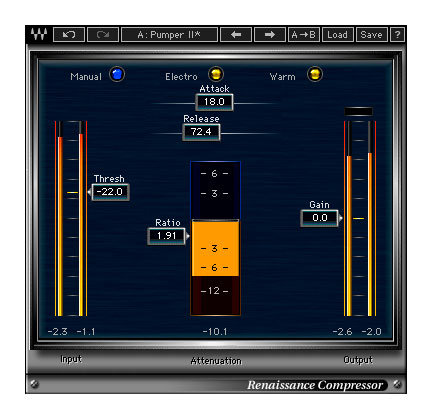Click the Renaissance Compressor title
The height and width of the screenshot is (419, 432).
pyautogui.click(x=315, y=385)
